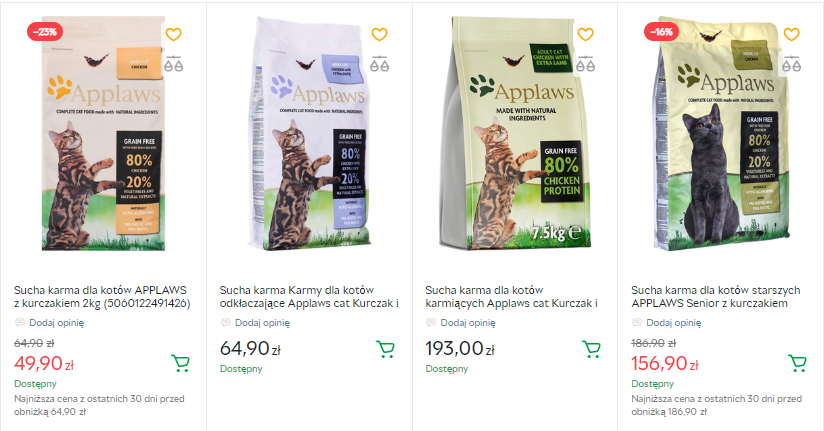Add the 156,90 zł Senior food to cart

797,363
